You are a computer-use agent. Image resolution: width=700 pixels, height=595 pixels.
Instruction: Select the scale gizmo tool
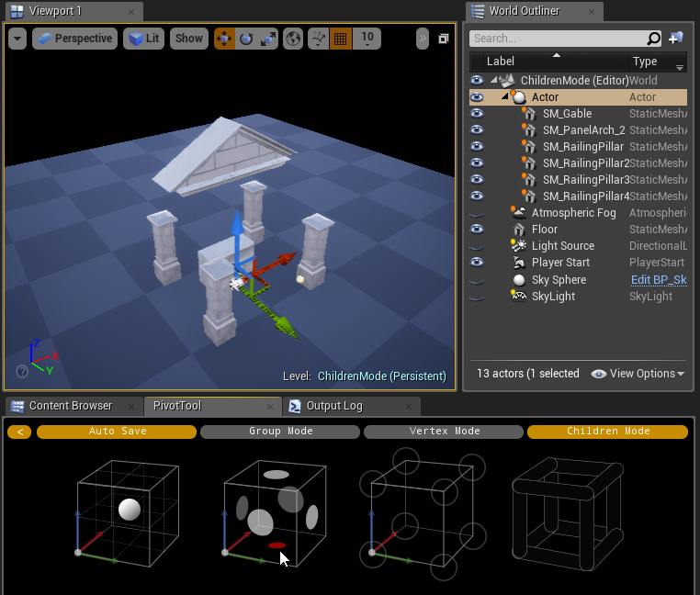[268, 39]
